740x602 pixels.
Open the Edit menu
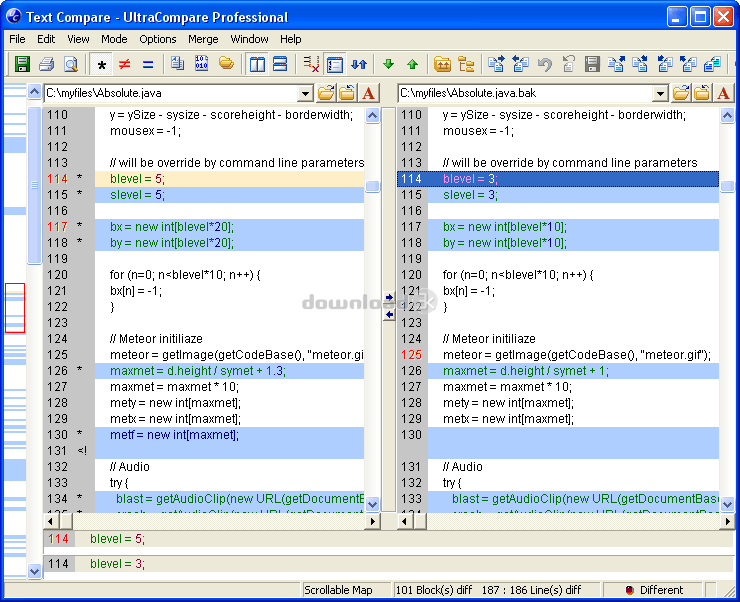coord(46,39)
